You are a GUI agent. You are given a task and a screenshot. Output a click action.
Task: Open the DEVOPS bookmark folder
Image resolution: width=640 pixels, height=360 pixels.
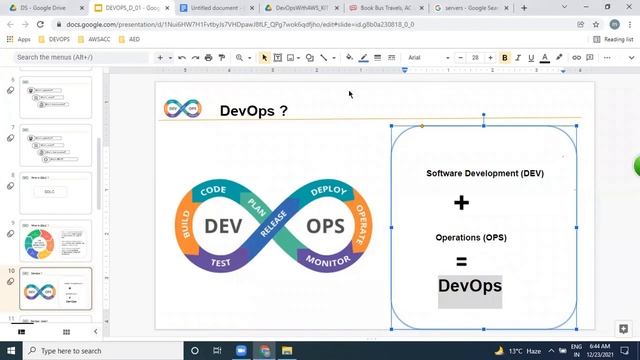pyautogui.click(x=54, y=40)
